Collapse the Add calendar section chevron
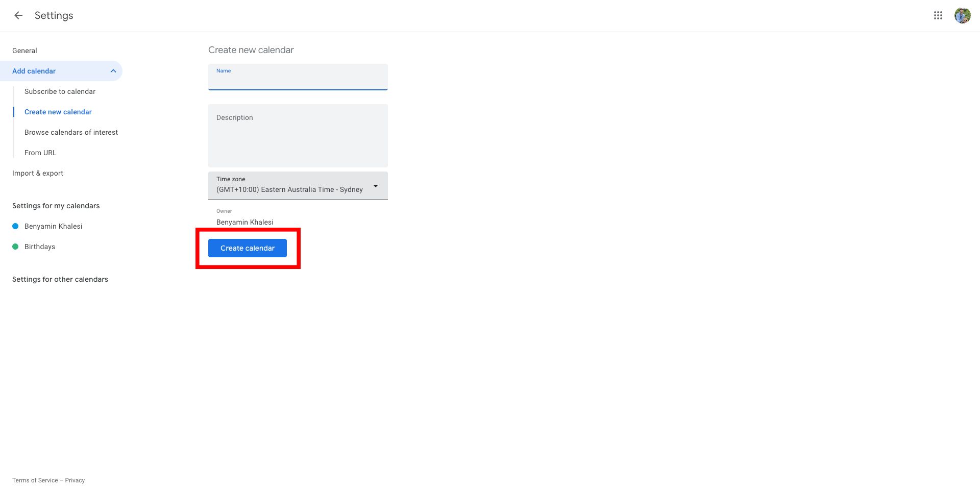The image size is (980, 488). coord(113,71)
